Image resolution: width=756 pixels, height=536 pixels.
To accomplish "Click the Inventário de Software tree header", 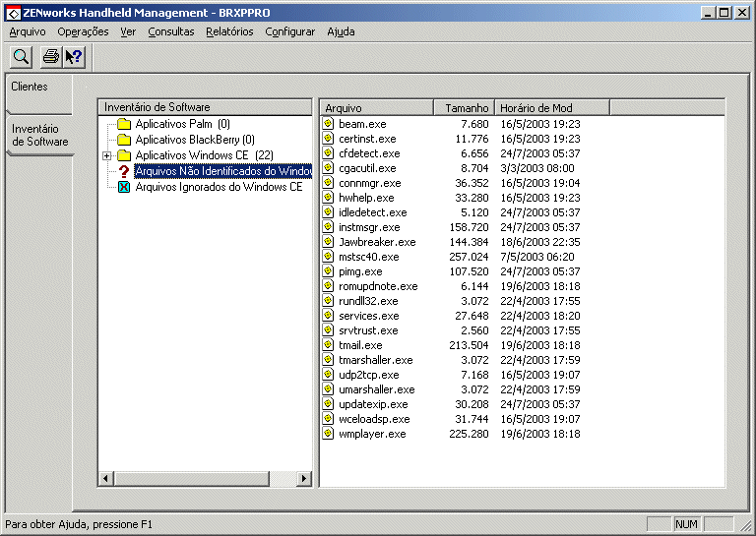I will 205,107.
